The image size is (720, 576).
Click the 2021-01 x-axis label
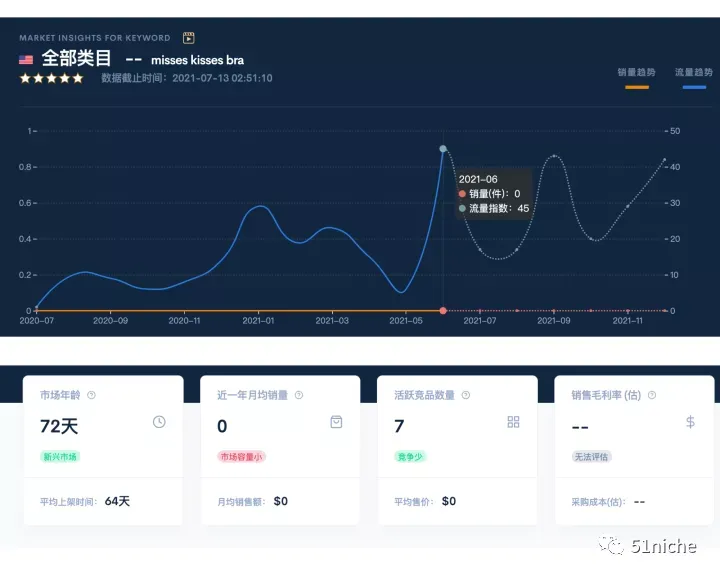coord(258,321)
